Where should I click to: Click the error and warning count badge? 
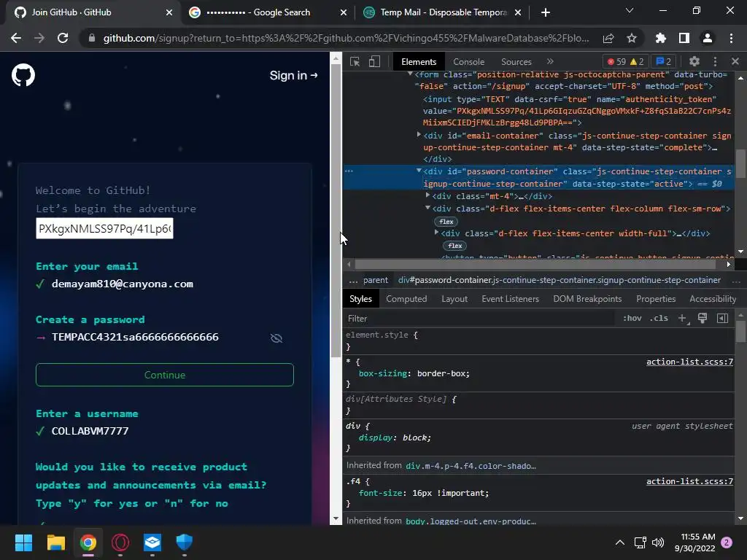pyautogui.click(x=625, y=61)
